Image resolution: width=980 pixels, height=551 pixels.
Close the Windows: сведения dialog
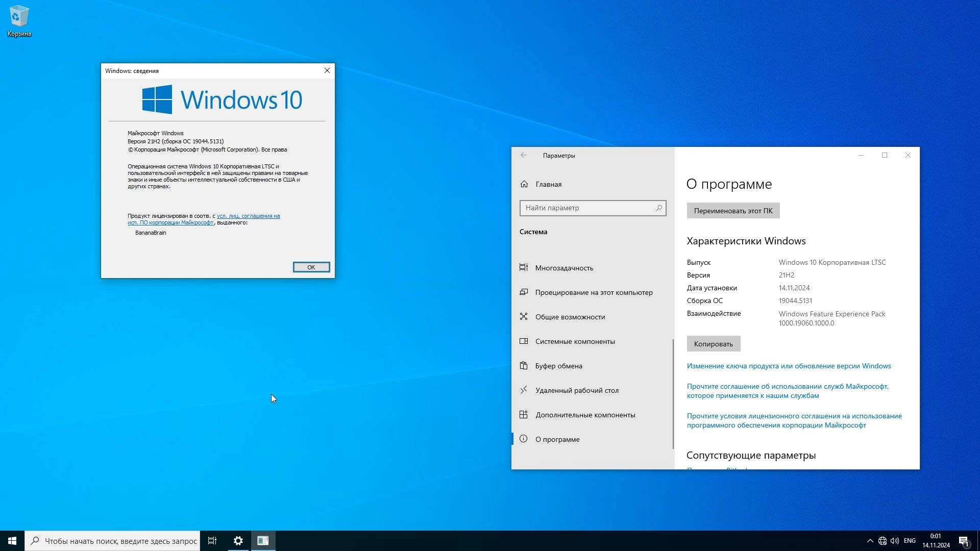[327, 70]
